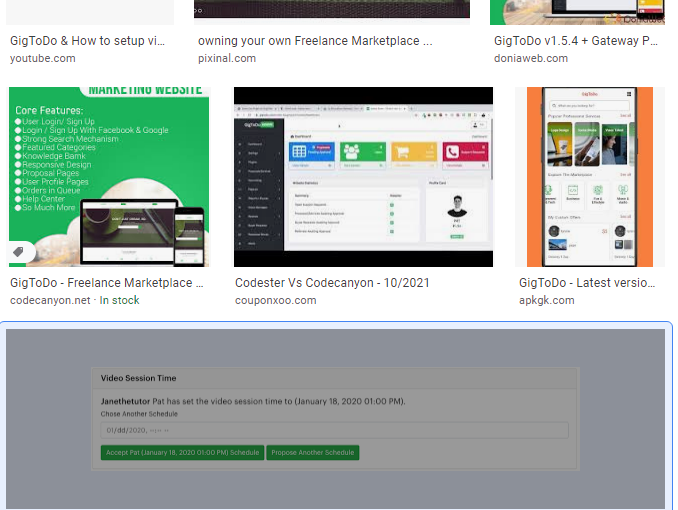The image size is (678, 510).
Task: Open the apkgk.com source link
Action: pos(546,300)
